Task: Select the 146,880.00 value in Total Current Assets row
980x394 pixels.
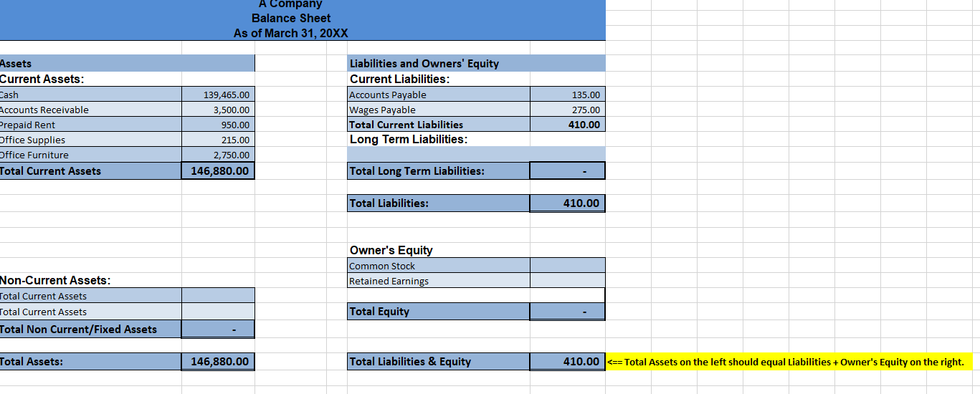Action: [x=218, y=170]
